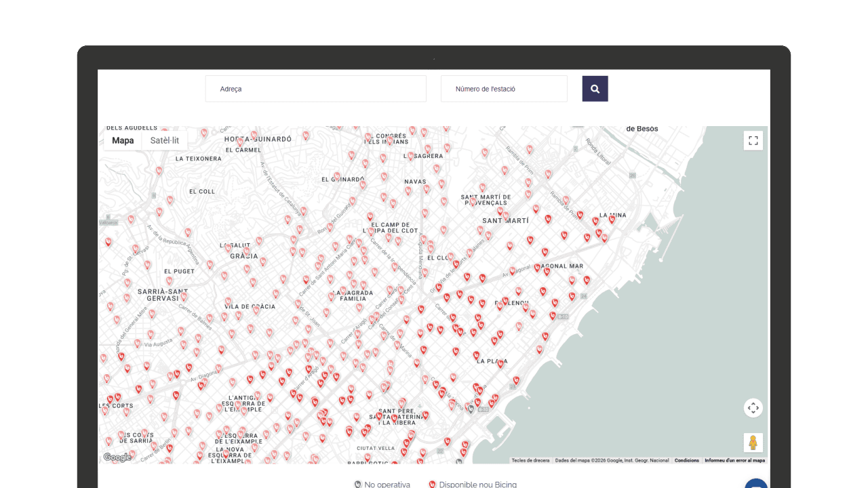The width and height of the screenshot is (868, 488).
Task: Click the Google logo on the map
Action: (x=117, y=457)
